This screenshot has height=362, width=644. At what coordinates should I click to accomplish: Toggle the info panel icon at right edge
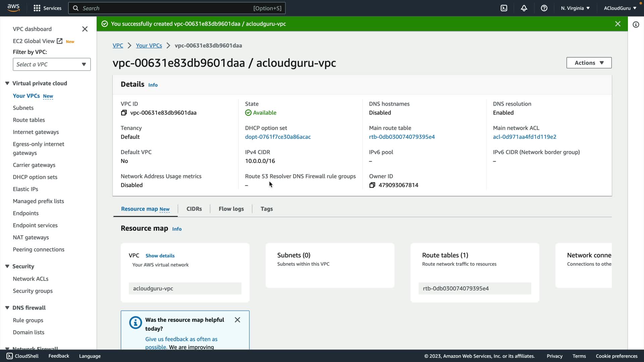click(636, 24)
